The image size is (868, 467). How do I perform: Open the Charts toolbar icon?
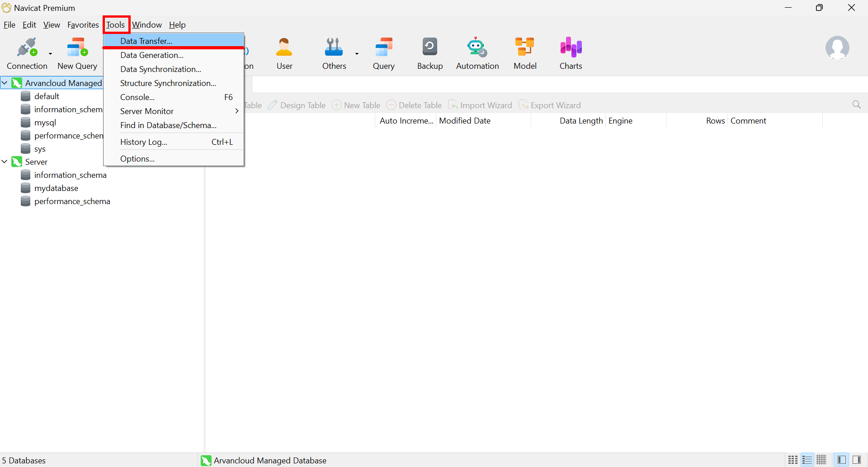(x=571, y=53)
